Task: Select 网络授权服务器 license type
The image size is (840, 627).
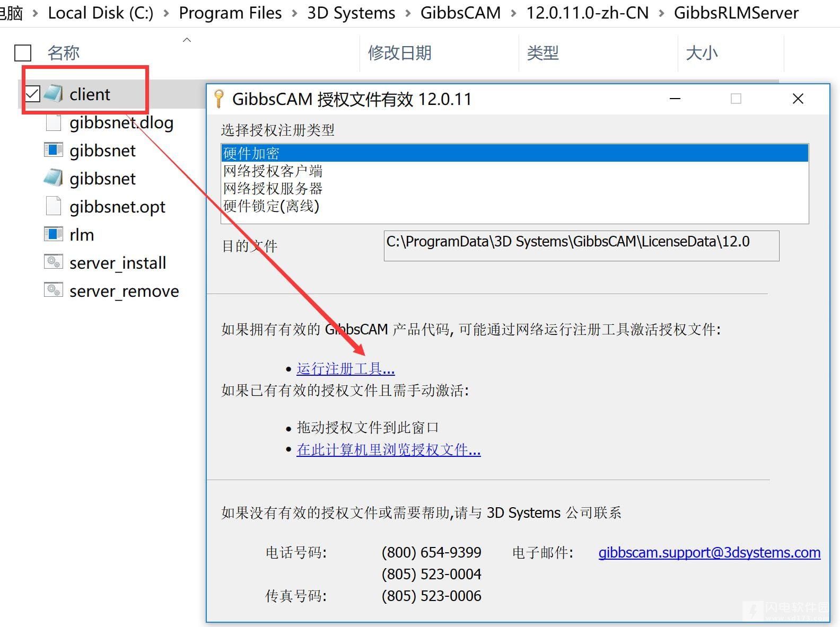Action: pyautogui.click(x=514, y=188)
